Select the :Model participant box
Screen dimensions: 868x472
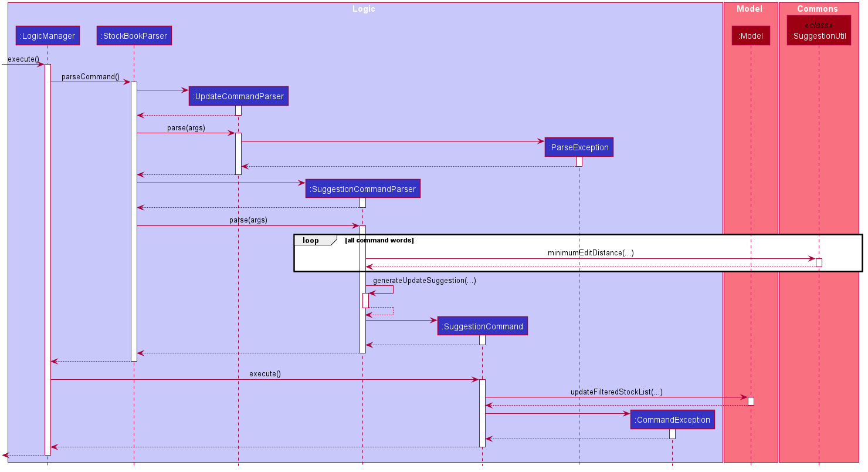pyautogui.click(x=751, y=36)
